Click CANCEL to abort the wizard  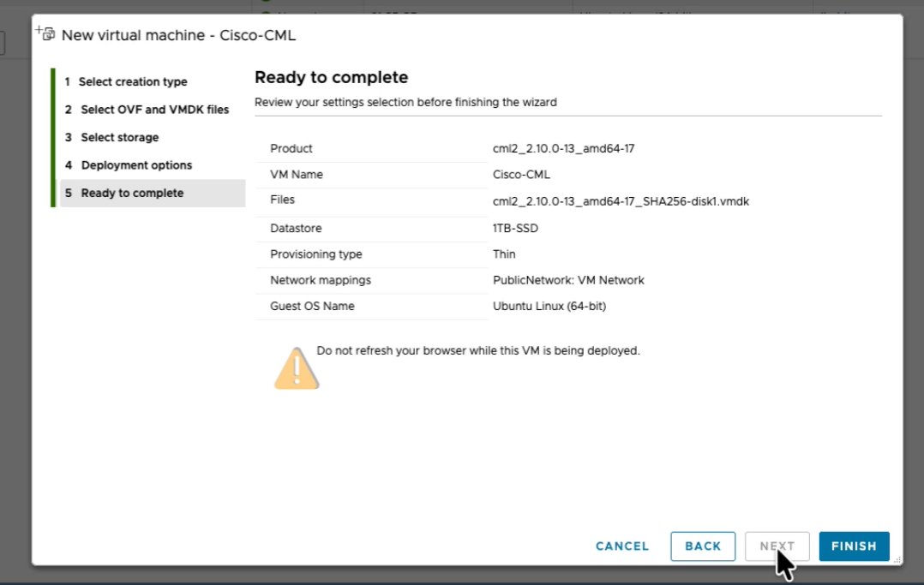tap(622, 546)
